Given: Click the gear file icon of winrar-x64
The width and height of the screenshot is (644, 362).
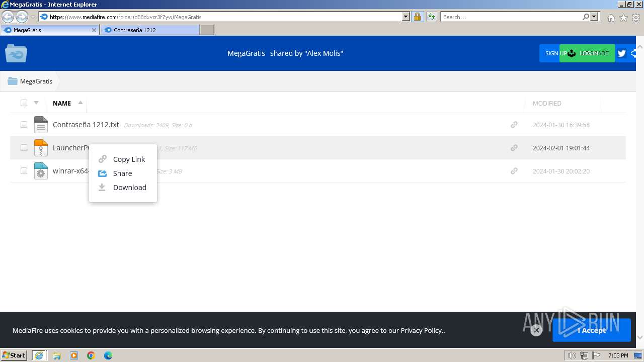Looking at the screenshot, I should [41, 171].
